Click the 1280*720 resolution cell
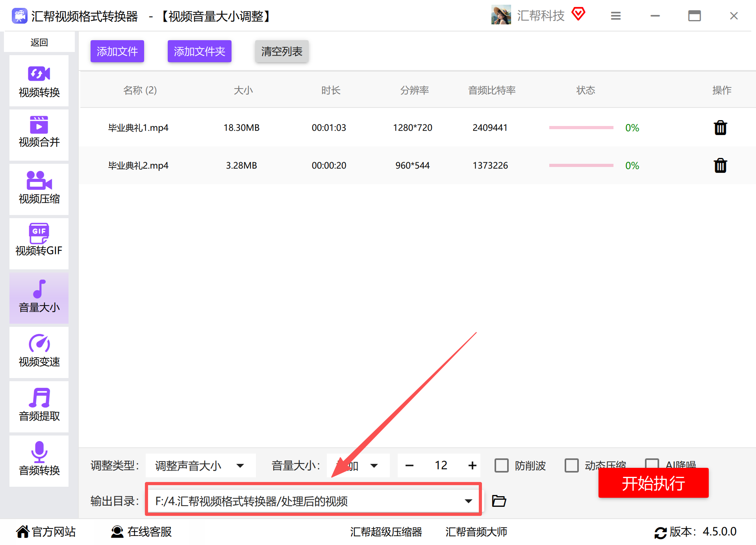This screenshot has height=545, width=756. pyautogui.click(x=413, y=128)
